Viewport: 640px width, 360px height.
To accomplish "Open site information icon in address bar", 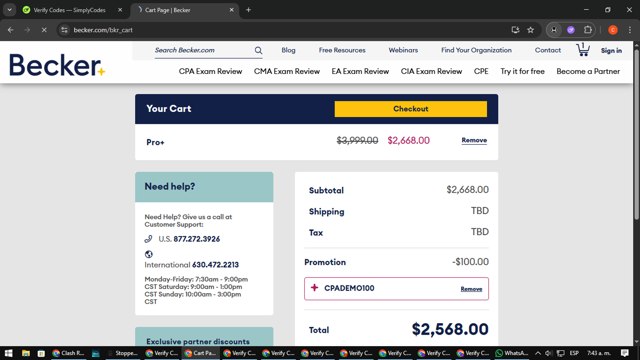I will coord(64,30).
